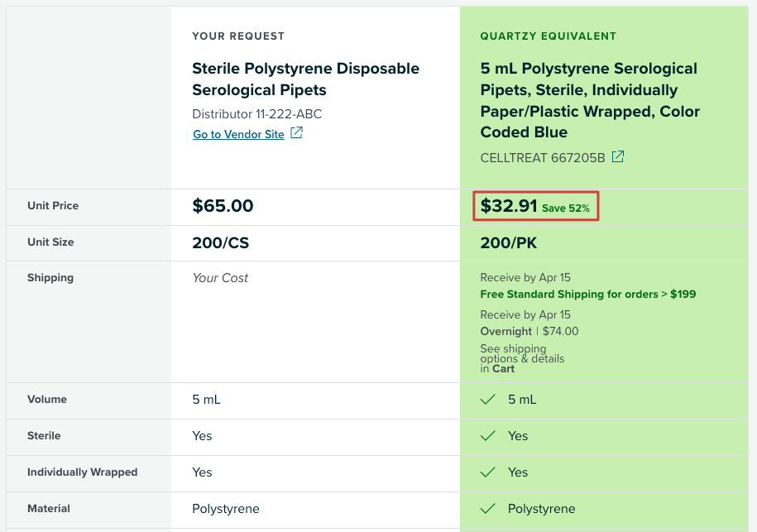Click the green checkmark beside 5 mL volume

point(488,400)
